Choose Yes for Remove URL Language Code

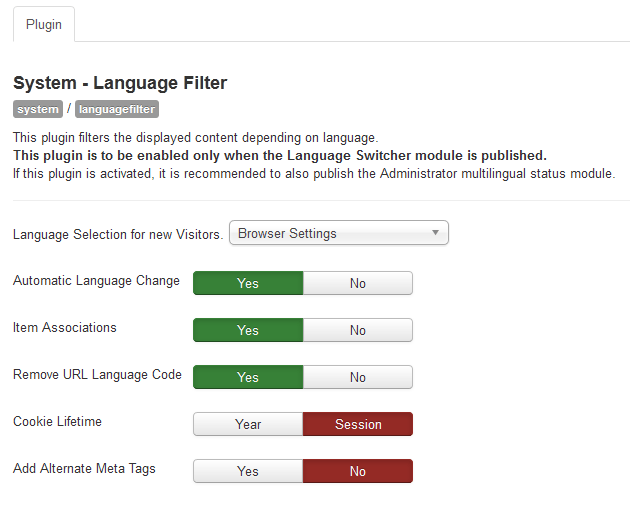[248, 377]
